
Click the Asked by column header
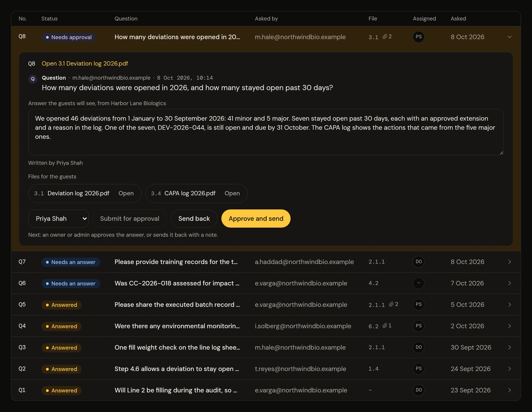[x=266, y=19]
